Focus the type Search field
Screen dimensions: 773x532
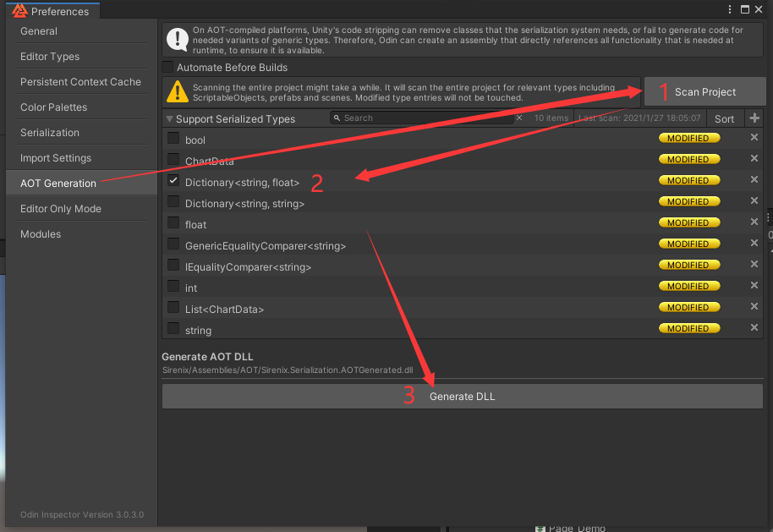click(x=421, y=118)
